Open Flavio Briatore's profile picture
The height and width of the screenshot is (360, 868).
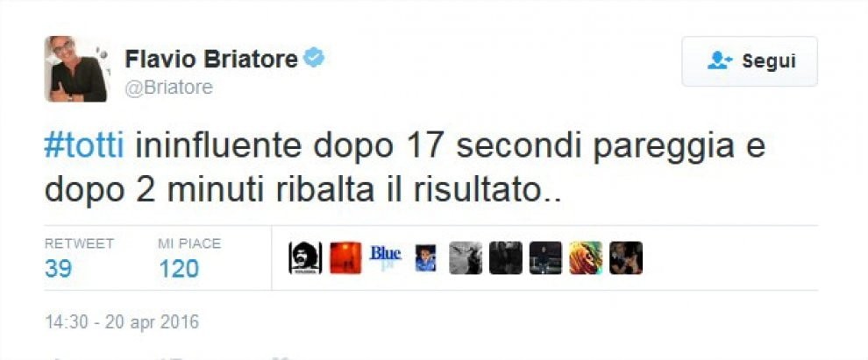pos(75,68)
